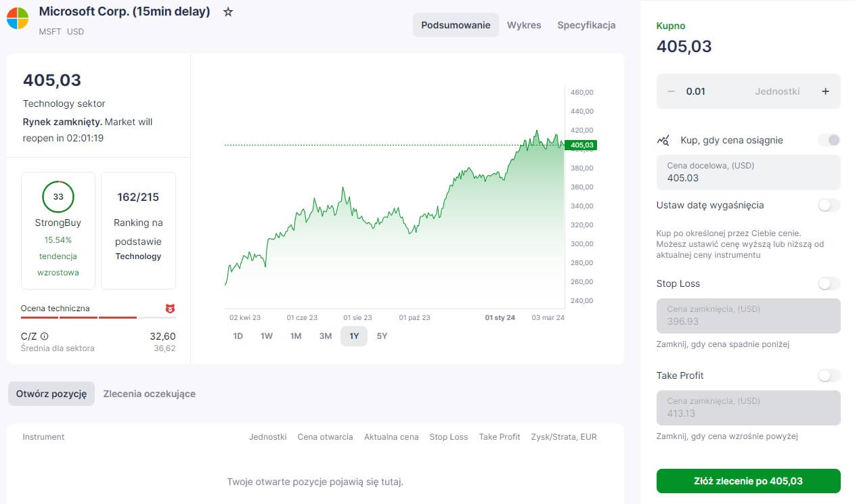The image size is (857, 504).
Task: Click the Microsoft logo icon
Action: coord(18,18)
